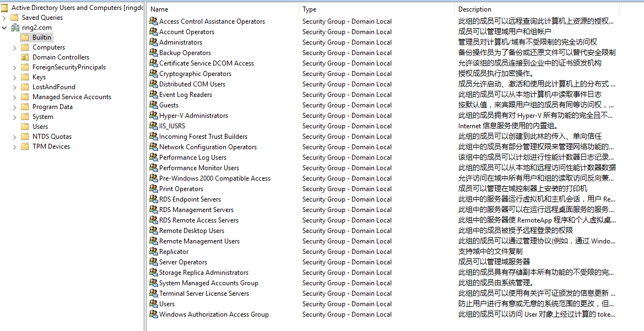Select Windows Authorization Access Group entry

(214, 314)
